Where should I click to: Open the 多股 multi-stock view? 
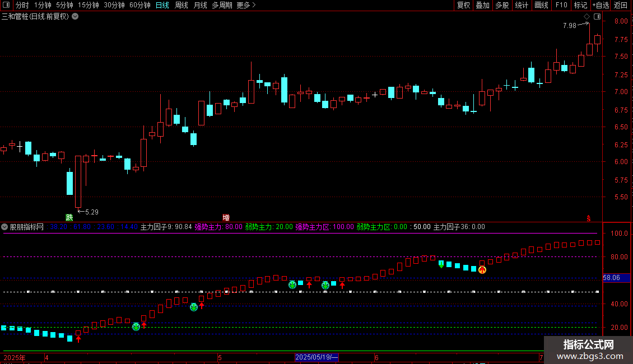[x=502, y=5]
